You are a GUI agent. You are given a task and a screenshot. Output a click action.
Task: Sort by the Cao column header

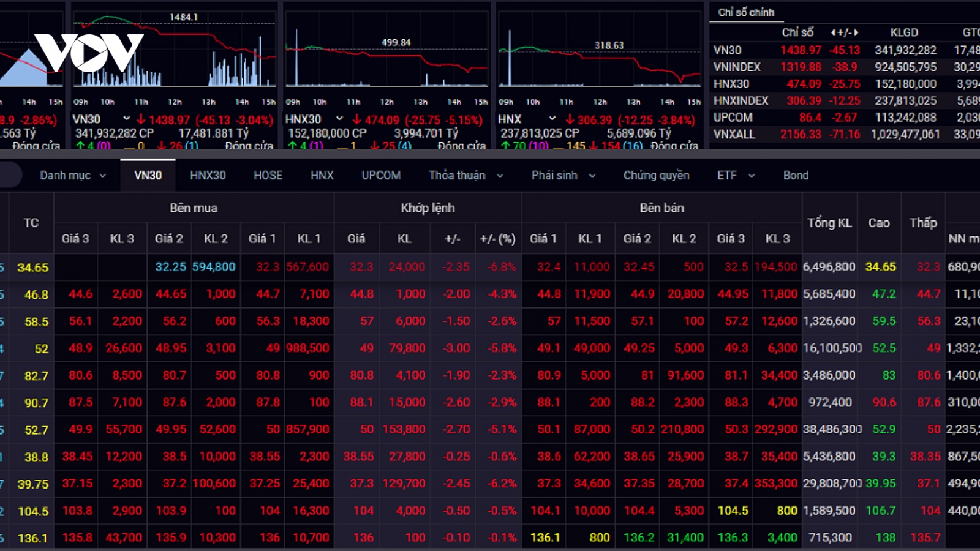(879, 223)
